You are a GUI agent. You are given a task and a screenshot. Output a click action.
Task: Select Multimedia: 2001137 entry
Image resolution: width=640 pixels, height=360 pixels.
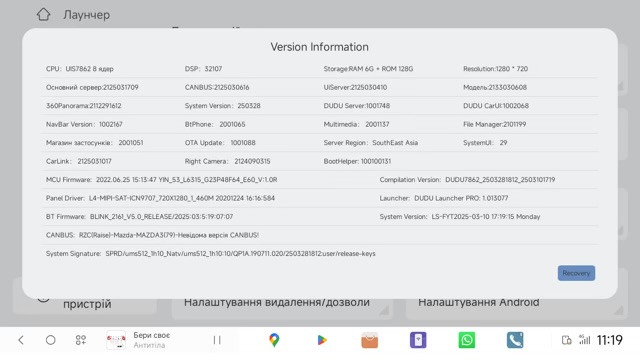click(356, 124)
